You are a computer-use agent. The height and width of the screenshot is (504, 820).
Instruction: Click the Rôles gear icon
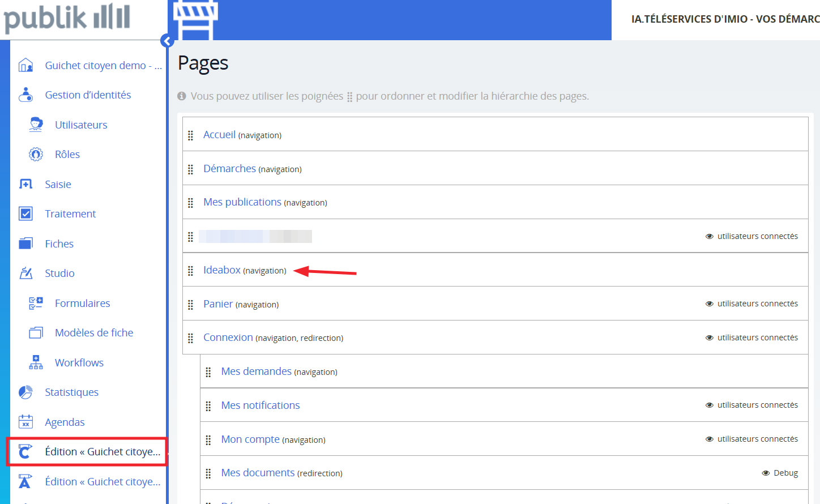36,154
